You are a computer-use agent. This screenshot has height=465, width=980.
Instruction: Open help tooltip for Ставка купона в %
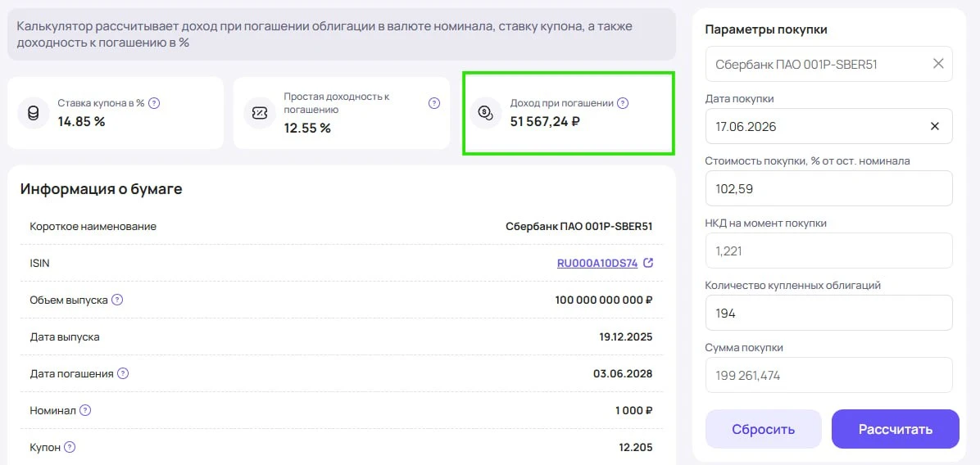154,103
